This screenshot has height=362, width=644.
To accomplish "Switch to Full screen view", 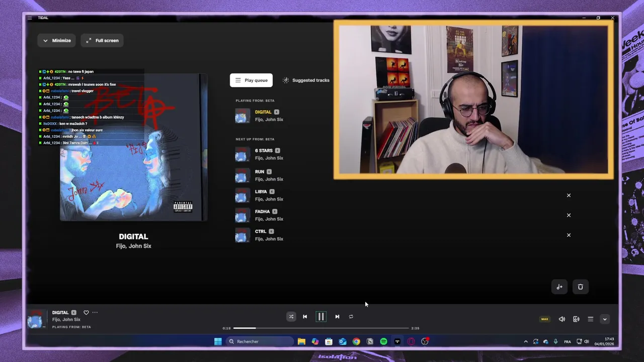I will coord(102,40).
